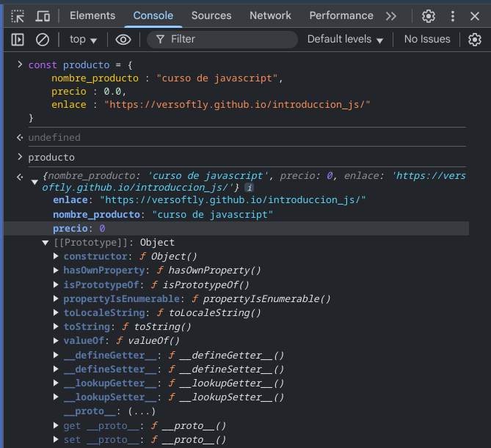The width and height of the screenshot is (491, 448).
Task: Expand the __lookupSetter__ property
Action: (56, 397)
